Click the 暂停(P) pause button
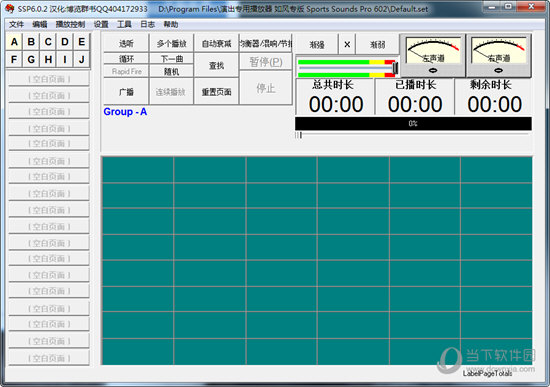550x387 pixels. tap(266, 62)
